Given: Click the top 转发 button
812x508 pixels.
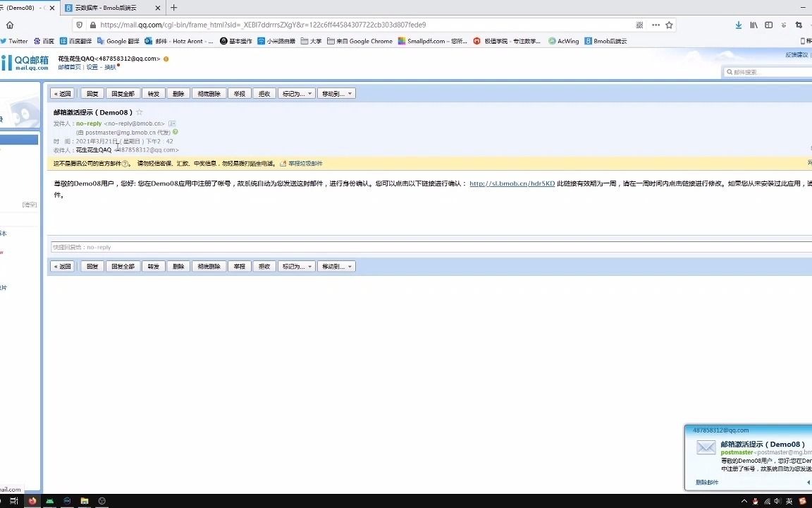Looking at the screenshot, I should tap(153, 94).
